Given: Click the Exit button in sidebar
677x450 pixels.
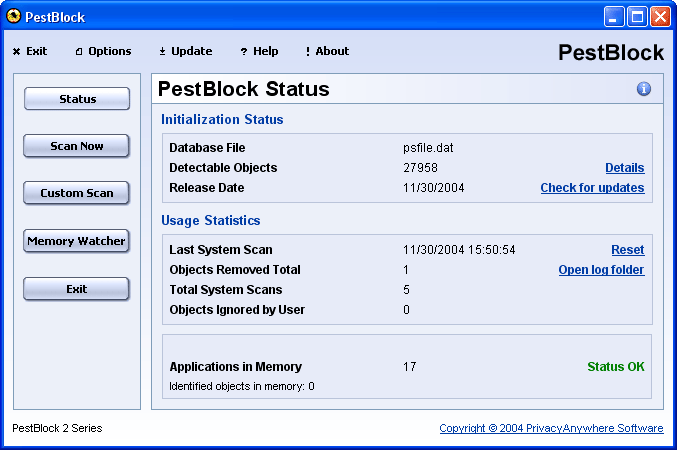Looking at the screenshot, I should coord(76,289).
